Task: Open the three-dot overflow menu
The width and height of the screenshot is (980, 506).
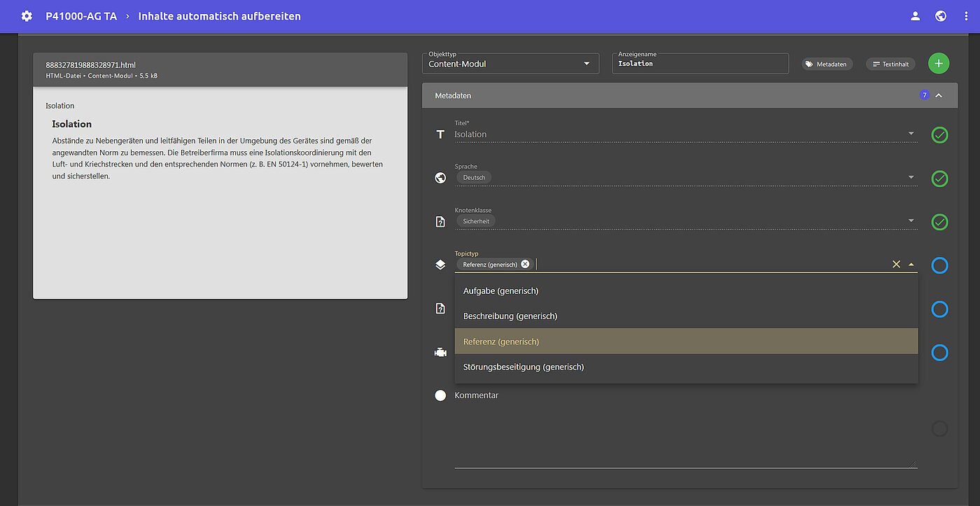Action: click(x=967, y=16)
